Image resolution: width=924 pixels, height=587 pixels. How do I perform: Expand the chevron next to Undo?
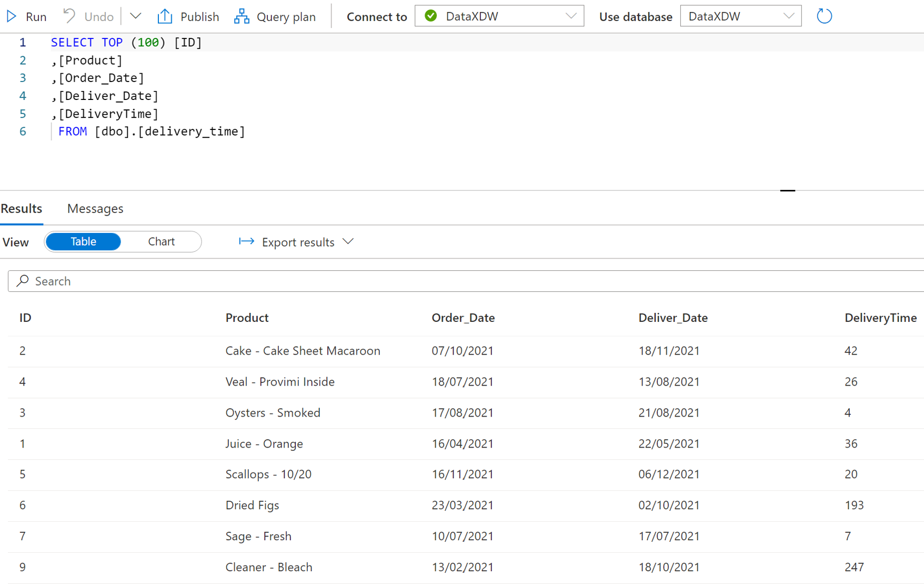point(136,16)
